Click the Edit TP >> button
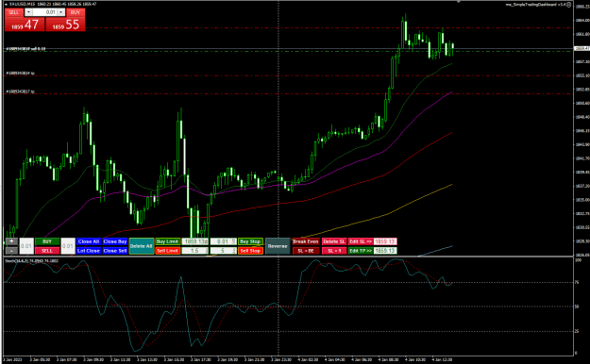Screen dimensions: 590x364 pyautogui.click(x=361, y=251)
